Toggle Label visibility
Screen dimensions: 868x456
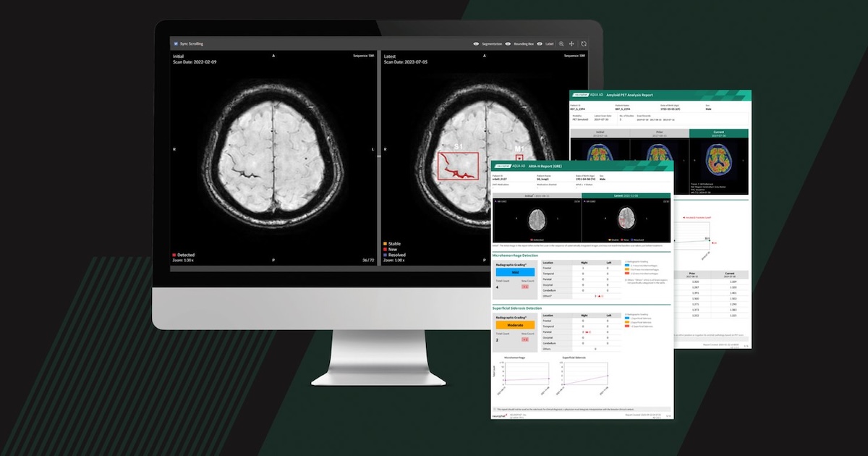point(540,44)
